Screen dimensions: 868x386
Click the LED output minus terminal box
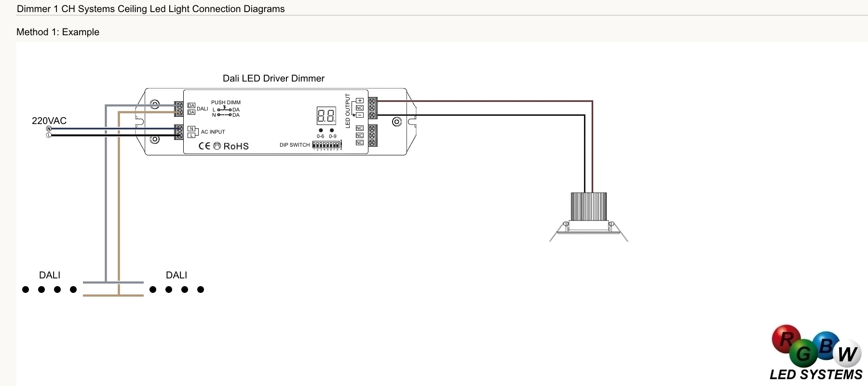[360, 115]
